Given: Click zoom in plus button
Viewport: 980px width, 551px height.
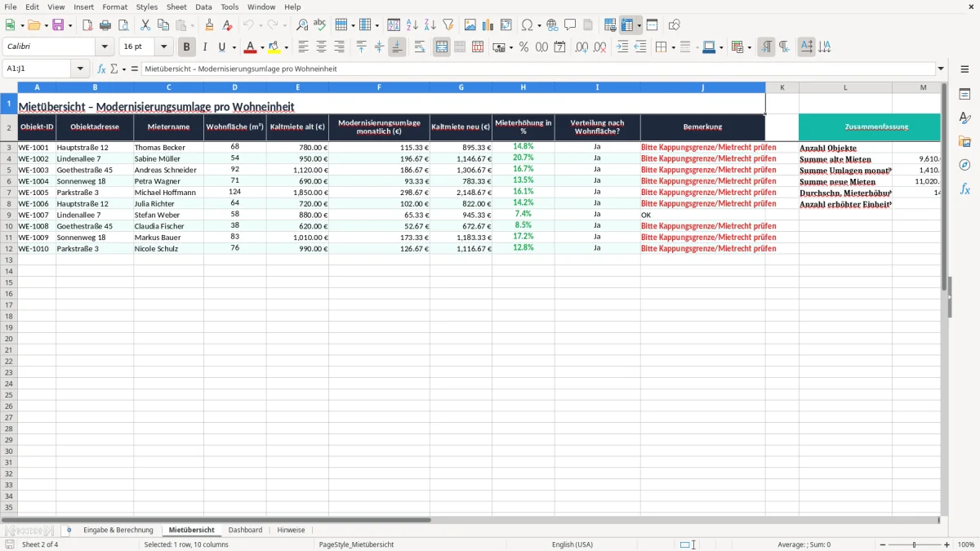Looking at the screenshot, I should coord(947,544).
